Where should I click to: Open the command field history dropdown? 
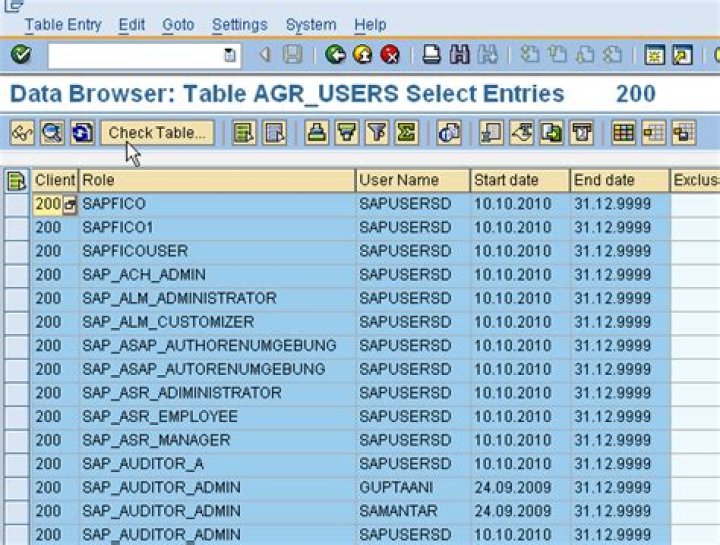[x=229, y=55]
